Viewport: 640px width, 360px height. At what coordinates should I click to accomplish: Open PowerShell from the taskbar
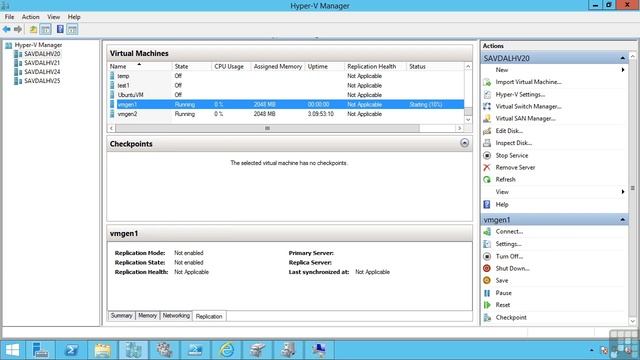[71, 350]
